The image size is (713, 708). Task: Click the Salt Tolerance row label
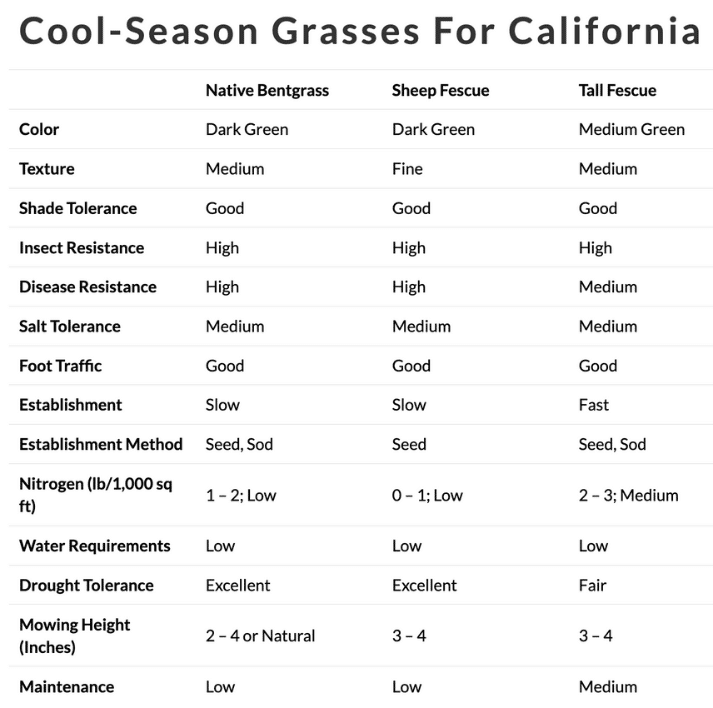70,326
